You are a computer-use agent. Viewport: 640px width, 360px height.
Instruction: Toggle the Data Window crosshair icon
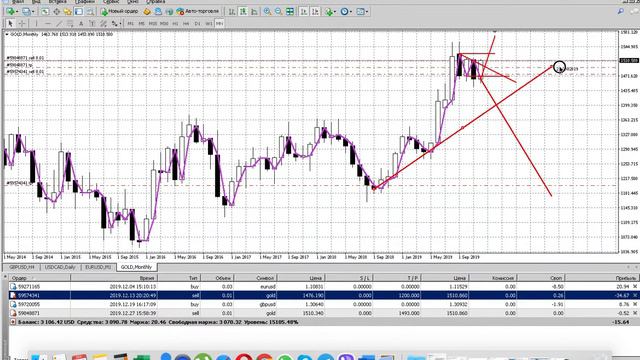[56, 12]
